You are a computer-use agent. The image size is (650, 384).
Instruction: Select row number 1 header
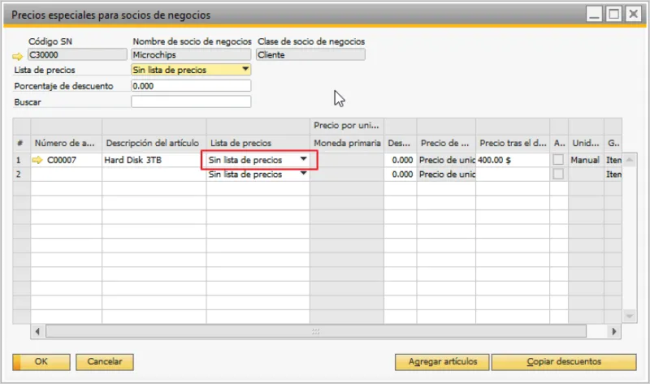pyautogui.click(x=21, y=160)
